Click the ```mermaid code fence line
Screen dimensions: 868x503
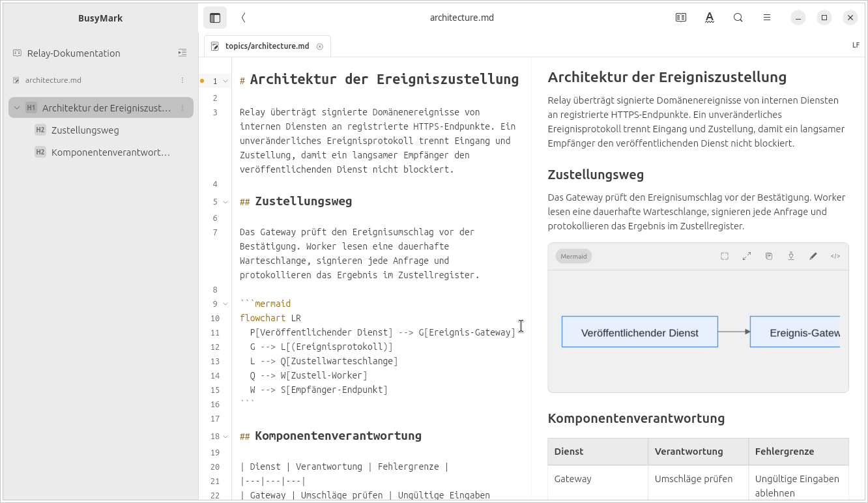[x=265, y=304]
